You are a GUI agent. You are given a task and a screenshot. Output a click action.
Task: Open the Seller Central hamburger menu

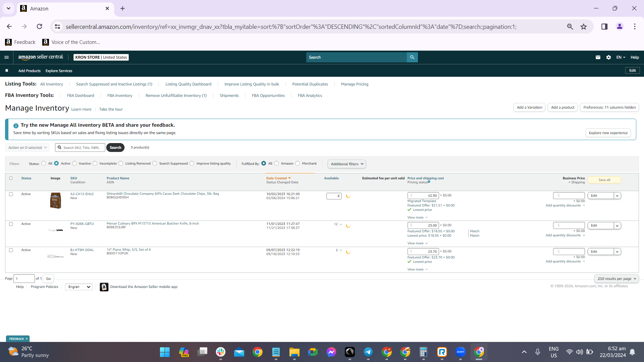(6, 57)
